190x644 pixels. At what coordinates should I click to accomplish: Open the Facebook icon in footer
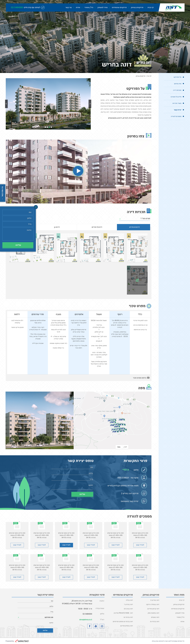coord(90,626)
